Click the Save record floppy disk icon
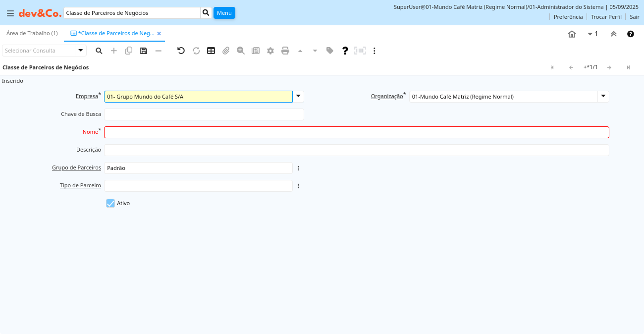Screen dimensions: 644x334 (144, 51)
